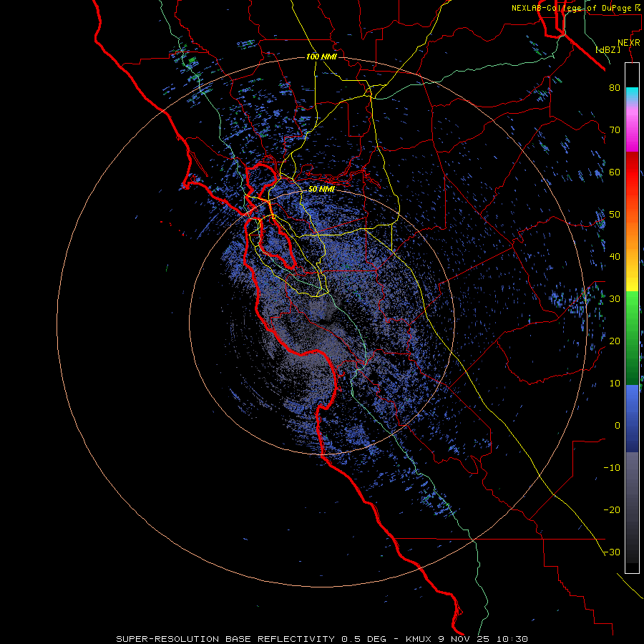Click the -20 value on the dBZ scale

click(x=612, y=510)
